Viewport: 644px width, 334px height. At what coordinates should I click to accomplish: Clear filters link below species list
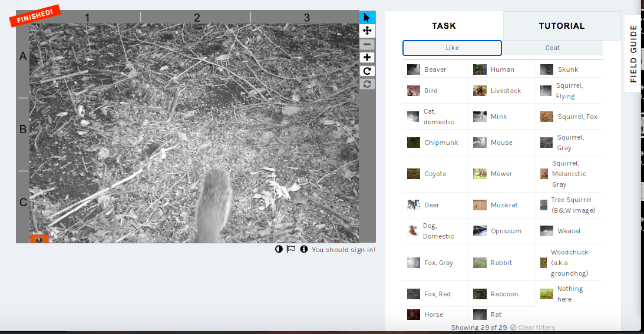(533, 328)
